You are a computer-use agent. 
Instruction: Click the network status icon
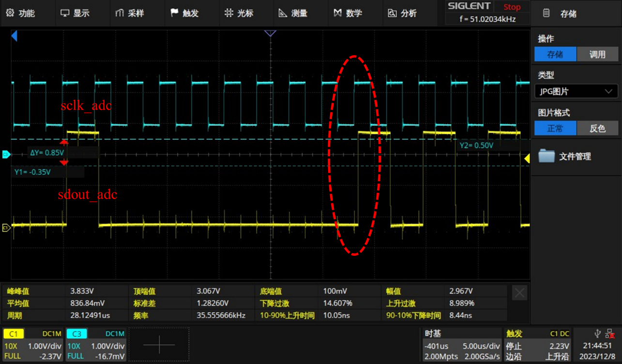tap(609, 334)
